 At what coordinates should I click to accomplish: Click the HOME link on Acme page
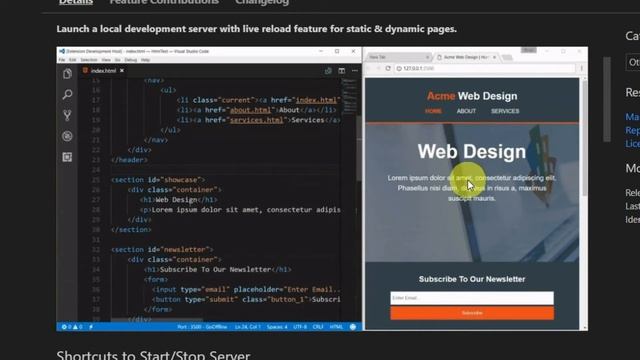point(433,111)
